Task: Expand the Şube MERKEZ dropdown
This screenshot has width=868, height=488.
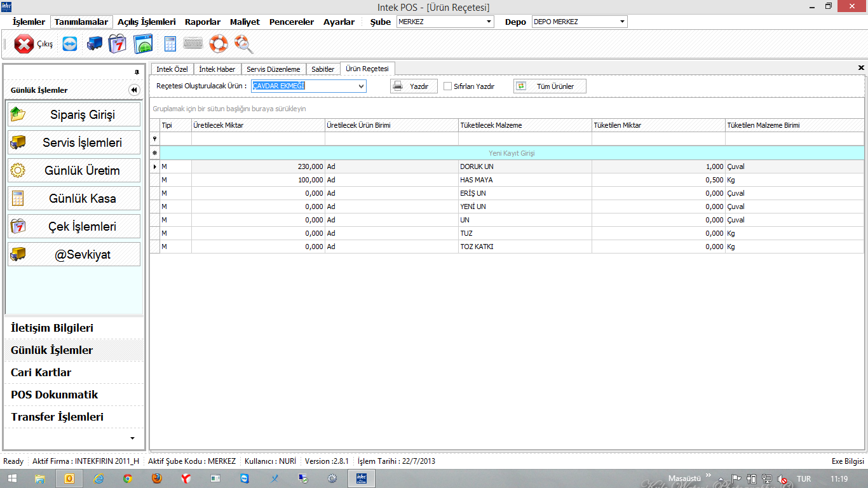Action: pos(489,22)
